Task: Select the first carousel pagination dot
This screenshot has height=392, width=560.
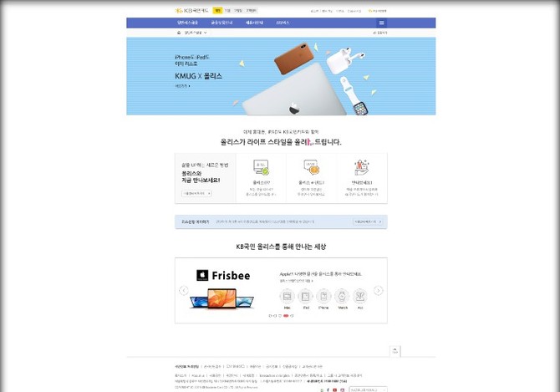Action: coord(270,316)
